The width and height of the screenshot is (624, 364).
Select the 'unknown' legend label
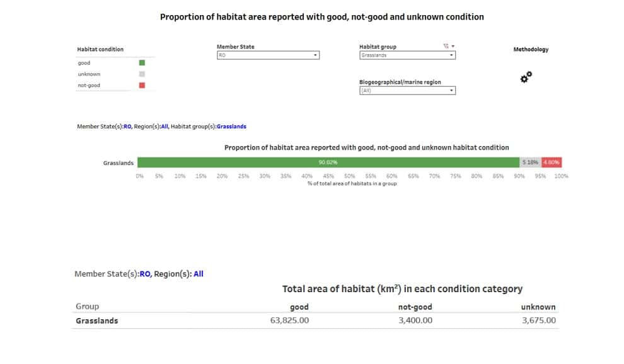[89, 74]
